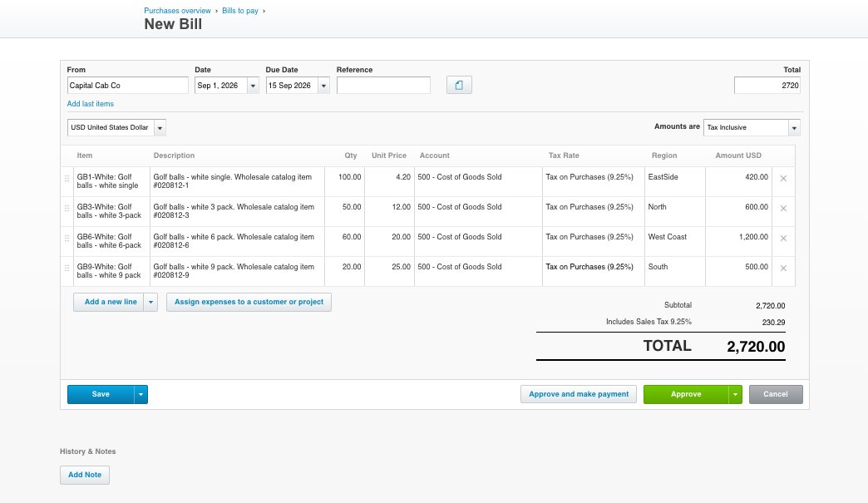
Task: Expand the USD United States Dollar currency dropdown
Action: (160, 128)
